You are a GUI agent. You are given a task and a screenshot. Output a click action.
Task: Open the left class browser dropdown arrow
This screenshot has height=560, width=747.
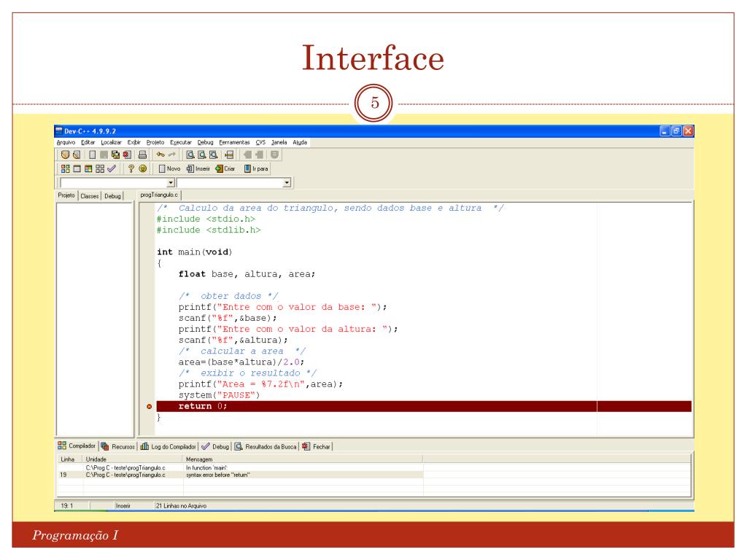[x=171, y=183]
